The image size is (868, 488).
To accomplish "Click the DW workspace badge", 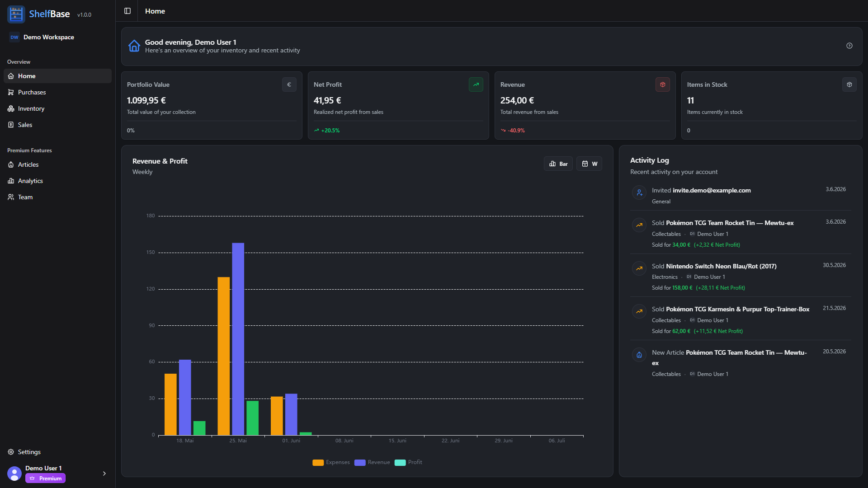I will tap(14, 37).
